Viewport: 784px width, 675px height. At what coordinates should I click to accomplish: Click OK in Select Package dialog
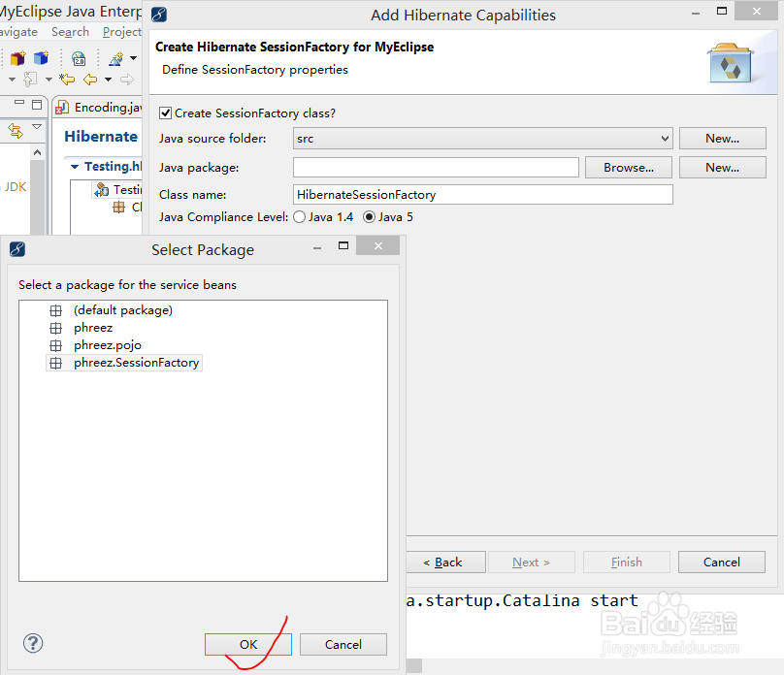pyautogui.click(x=248, y=645)
